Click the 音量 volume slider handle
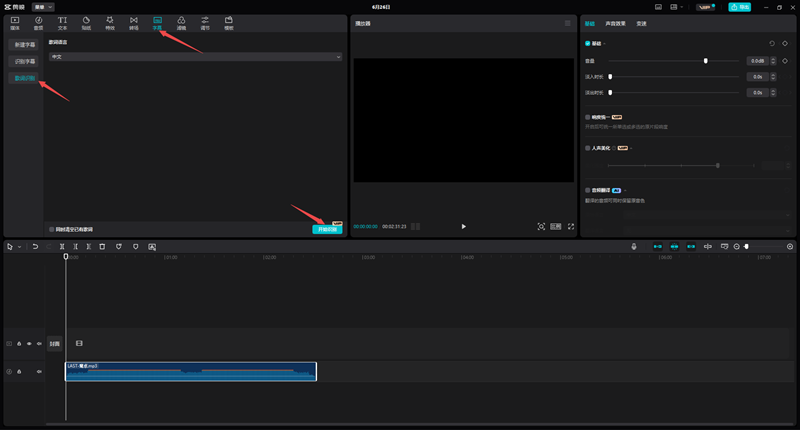The image size is (800, 430). 706,61
